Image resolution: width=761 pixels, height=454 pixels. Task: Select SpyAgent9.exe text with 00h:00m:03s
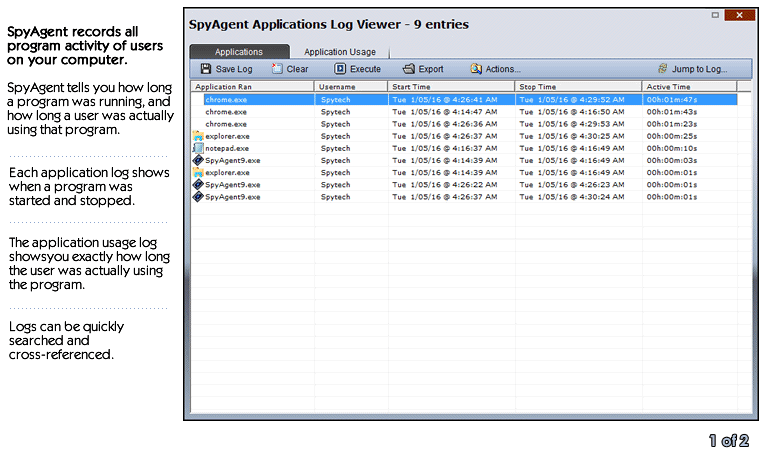coord(233,160)
